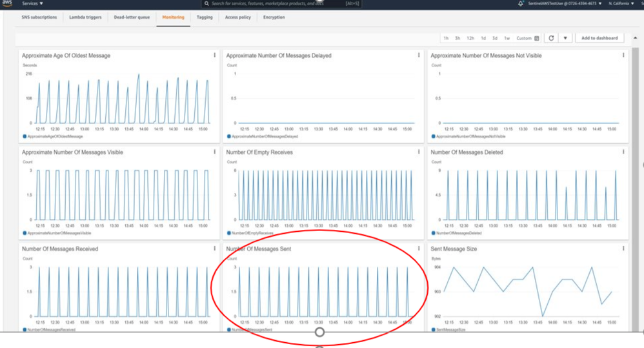Click Approximate Number Of Messages Visible title

(72, 152)
